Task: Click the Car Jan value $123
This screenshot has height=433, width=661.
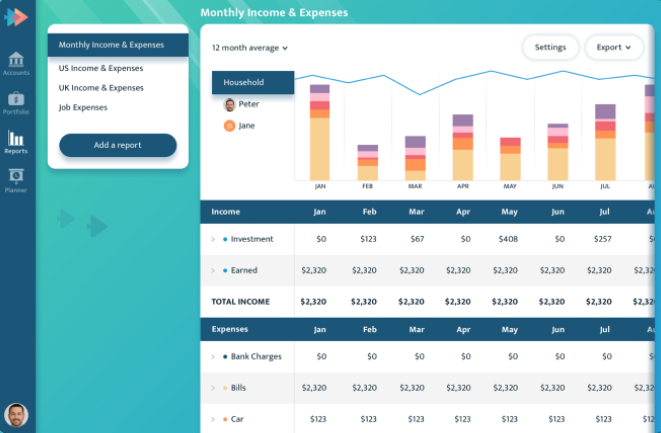Action: click(x=318, y=419)
